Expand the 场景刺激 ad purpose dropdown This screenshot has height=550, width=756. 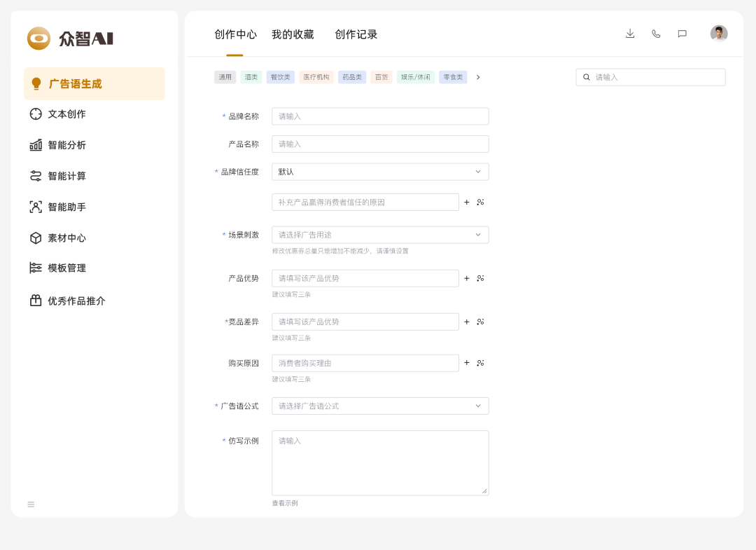coord(380,235)
